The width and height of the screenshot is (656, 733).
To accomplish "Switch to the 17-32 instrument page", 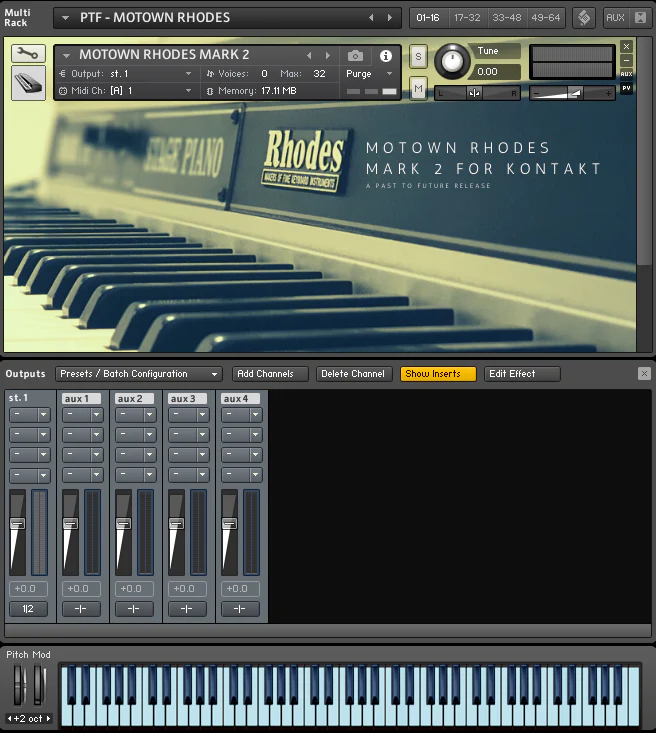I will [x=468, y=18].
